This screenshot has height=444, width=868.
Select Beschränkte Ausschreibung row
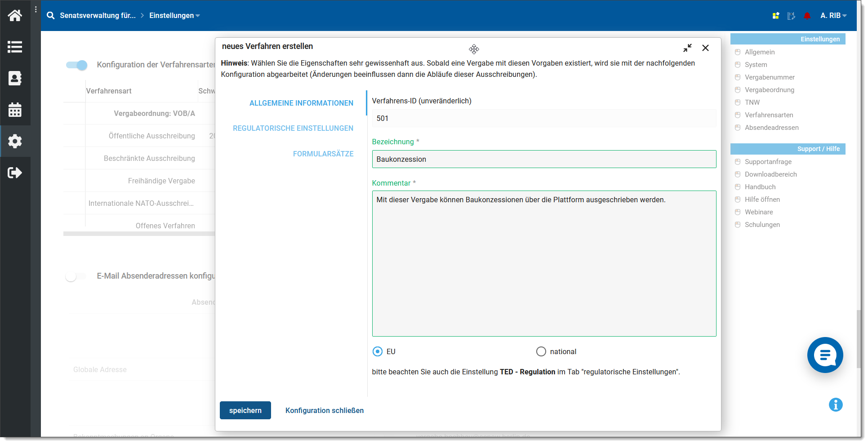tap(139, 158)
